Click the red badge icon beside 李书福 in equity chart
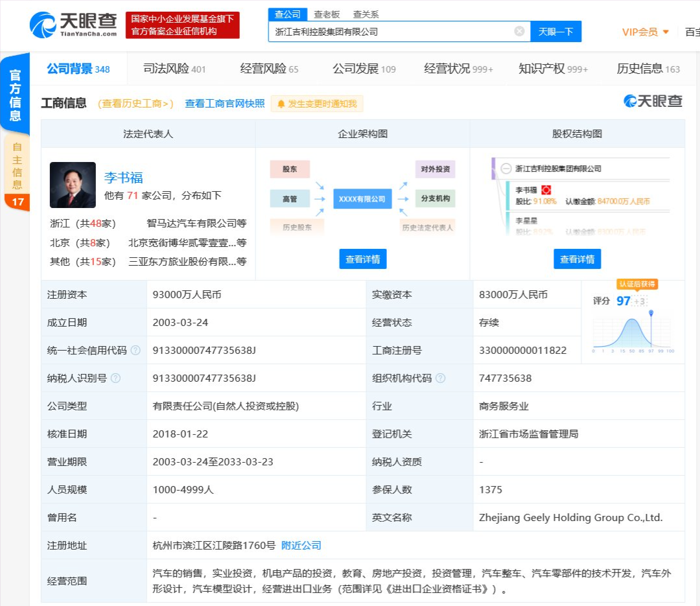Screen dimensions: 700x606 pyautogui.click(x=546, y=190)
